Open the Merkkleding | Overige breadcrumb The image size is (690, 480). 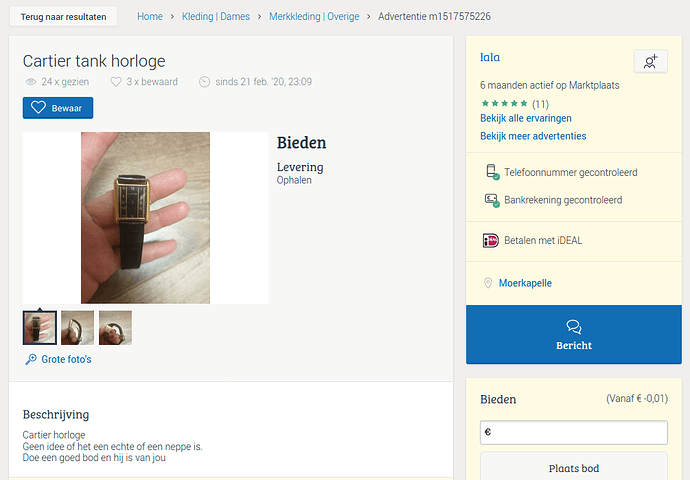[314, 17]
